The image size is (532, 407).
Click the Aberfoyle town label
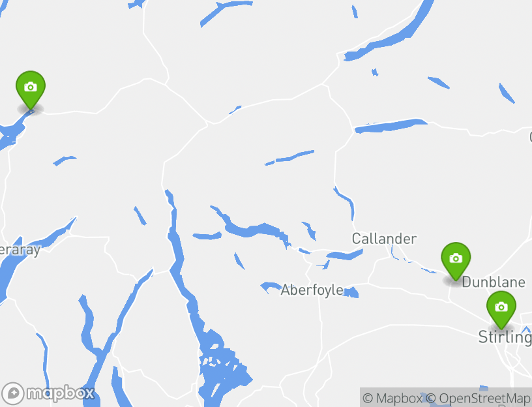[x=312, y=290]
